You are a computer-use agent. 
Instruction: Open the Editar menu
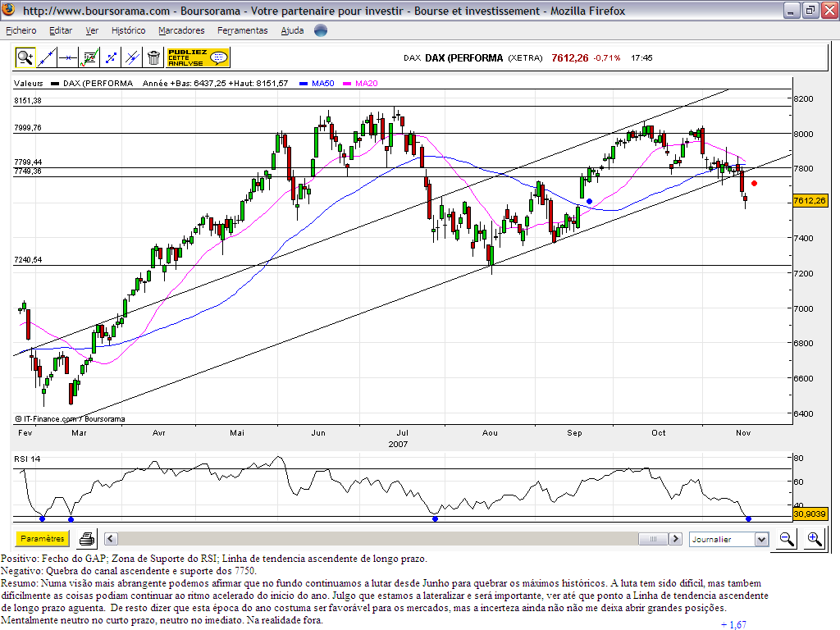(61, 30)
